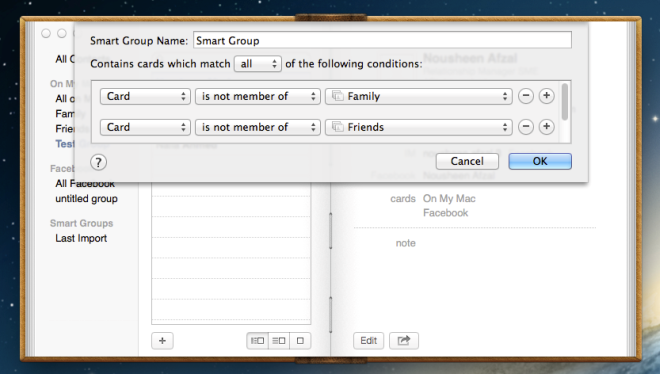Open the Family group dropdown
Screen dimensions: 660x374
(x=419, y=96)
